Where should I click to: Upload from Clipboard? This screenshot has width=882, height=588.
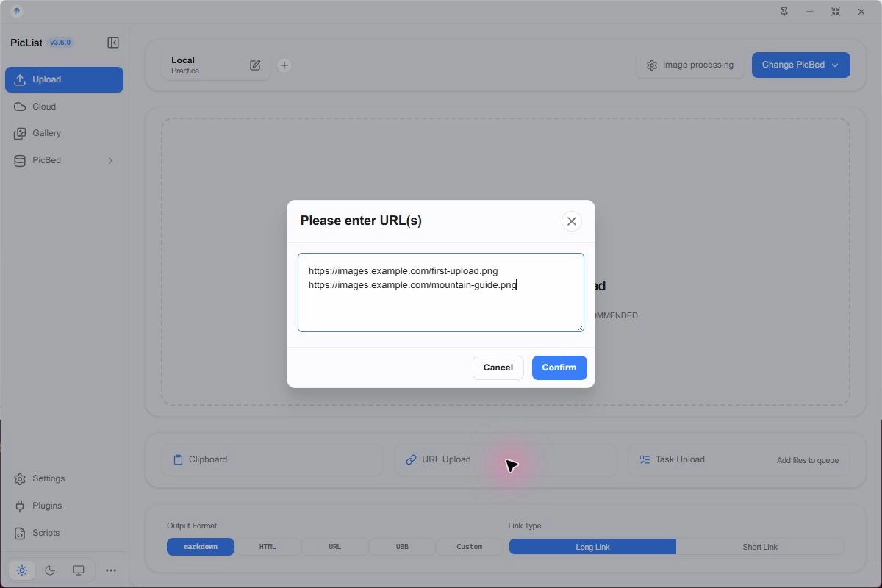[273, 459]
